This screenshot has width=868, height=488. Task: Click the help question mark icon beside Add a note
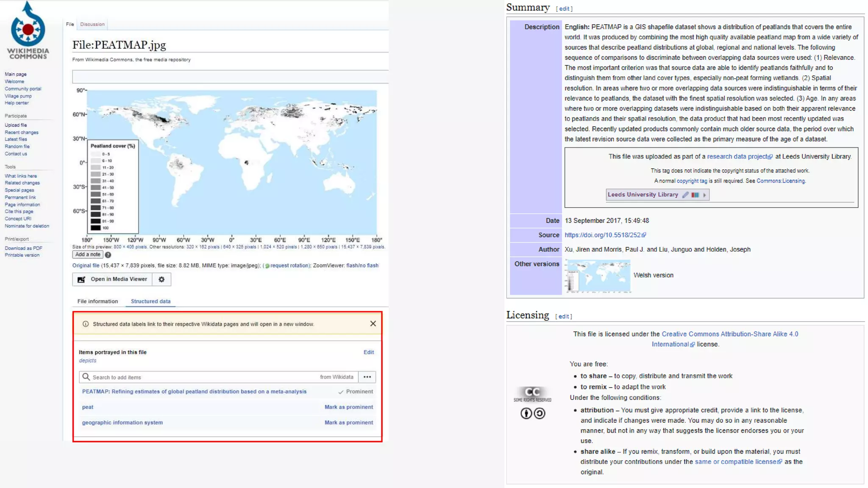click(108, 255)
